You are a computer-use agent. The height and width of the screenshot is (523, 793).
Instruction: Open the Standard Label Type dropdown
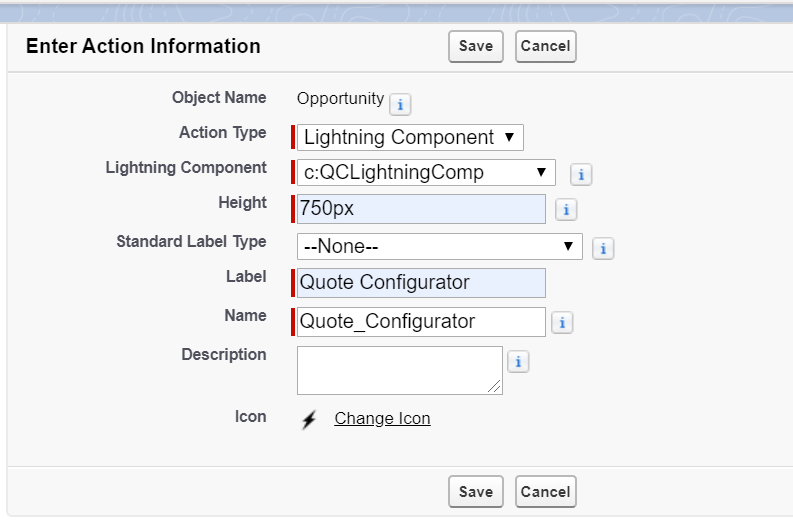[x=440, y=246]
